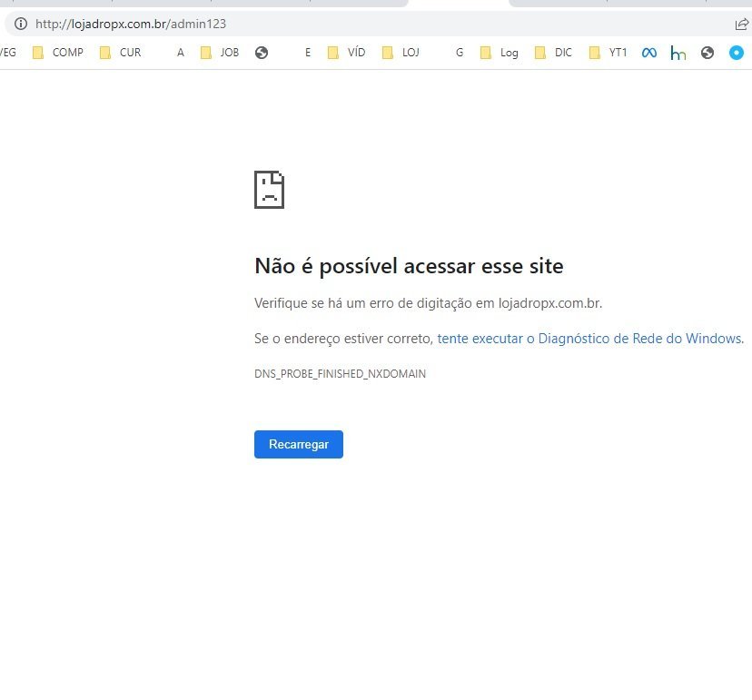This screenshot has height=700, width=752.
Task: Expand the JOB bookmarks folder
Action: 220,53
